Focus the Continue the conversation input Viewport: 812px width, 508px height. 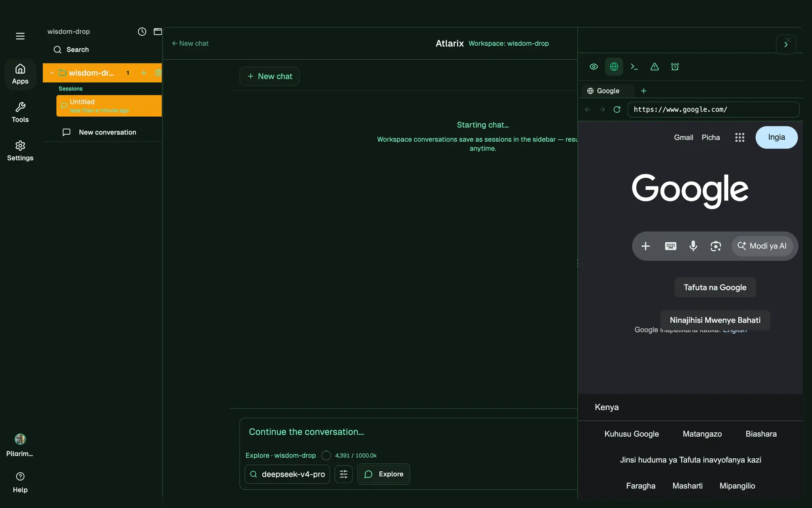(408, 432)
